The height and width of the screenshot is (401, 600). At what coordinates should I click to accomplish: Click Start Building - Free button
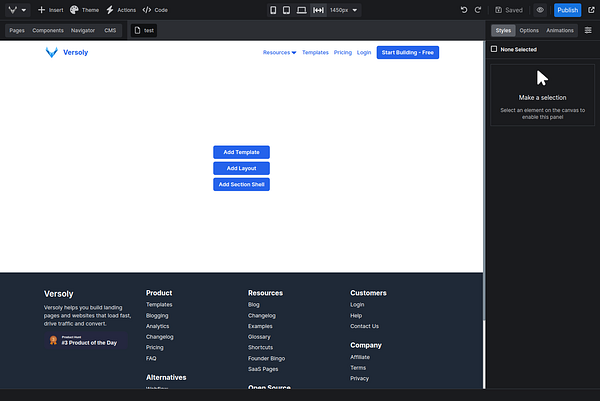click(x=408, y=52)
